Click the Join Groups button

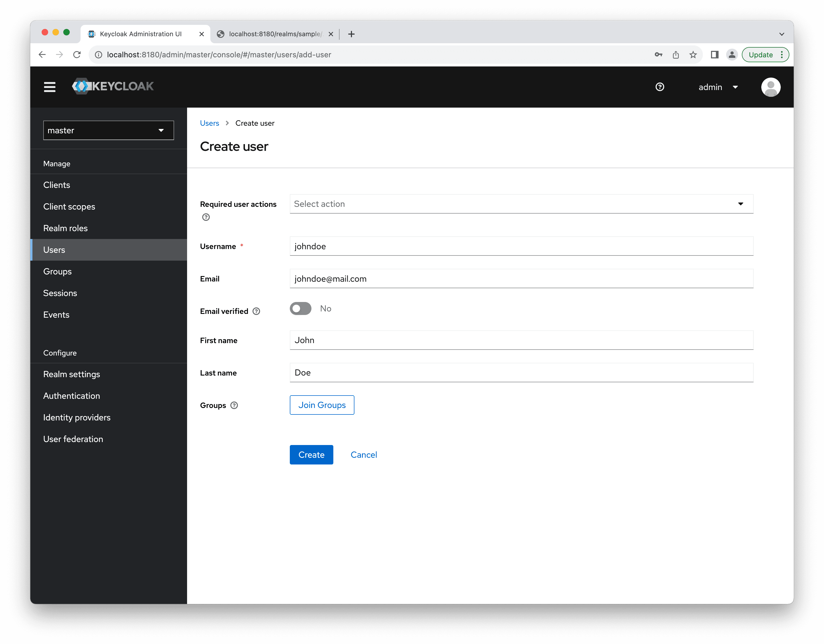coord(322,404)
